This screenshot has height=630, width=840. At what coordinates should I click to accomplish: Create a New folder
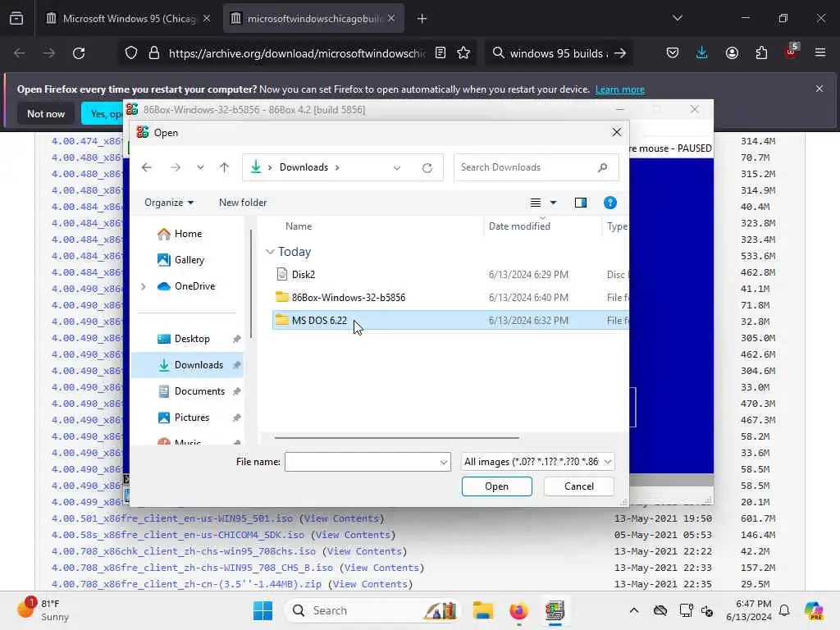coord(243,203)
